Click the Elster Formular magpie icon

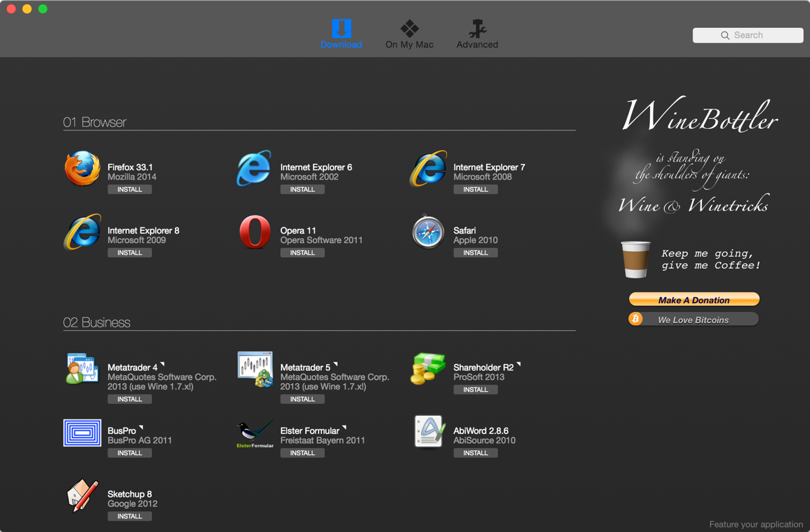coord(255,434)
